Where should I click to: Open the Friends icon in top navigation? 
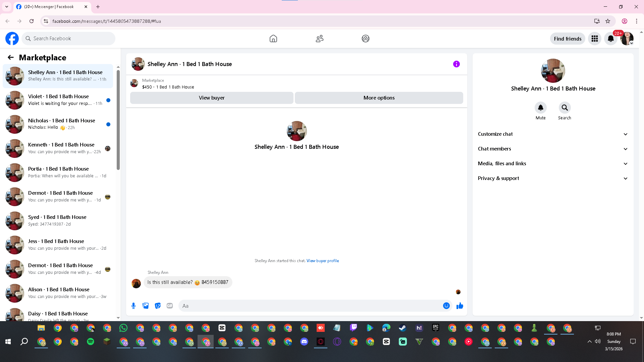point(320,39)
